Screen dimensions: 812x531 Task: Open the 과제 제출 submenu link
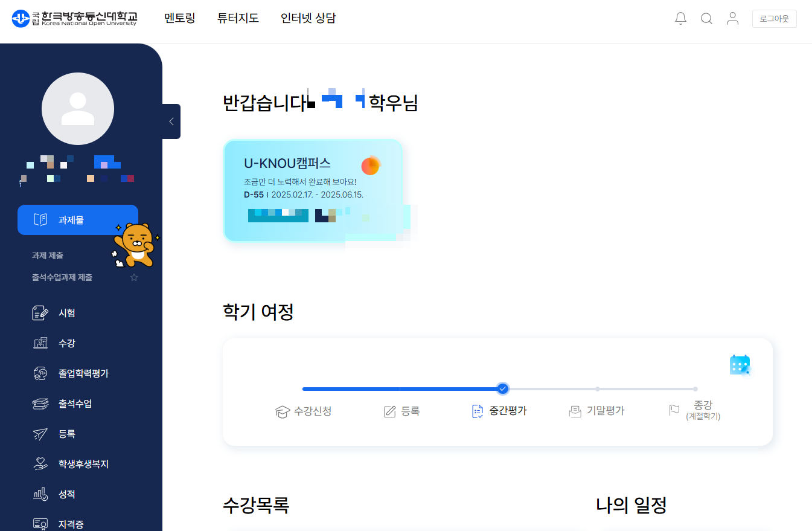[48, 256]
